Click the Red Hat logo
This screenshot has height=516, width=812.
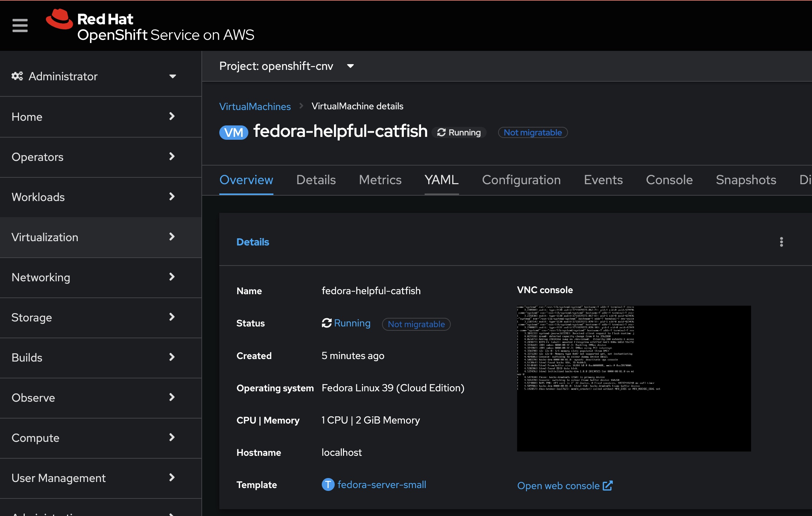click(x=59, y=19)
